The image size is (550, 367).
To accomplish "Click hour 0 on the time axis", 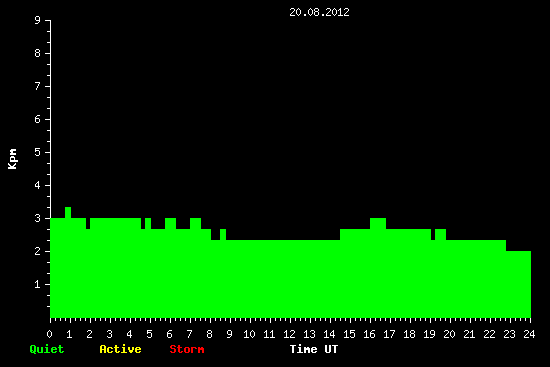I will click(49, 334).
